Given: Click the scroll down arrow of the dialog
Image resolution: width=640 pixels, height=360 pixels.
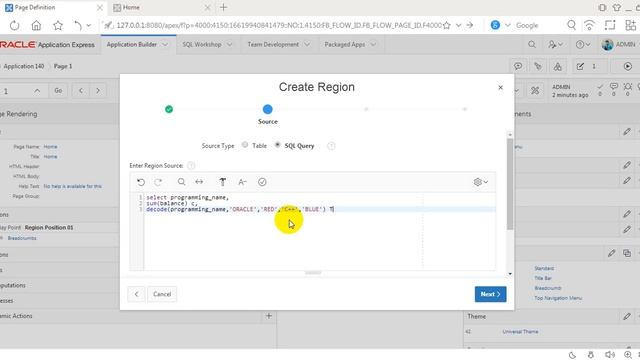Looking at the screenshot, I should [510, 274].
